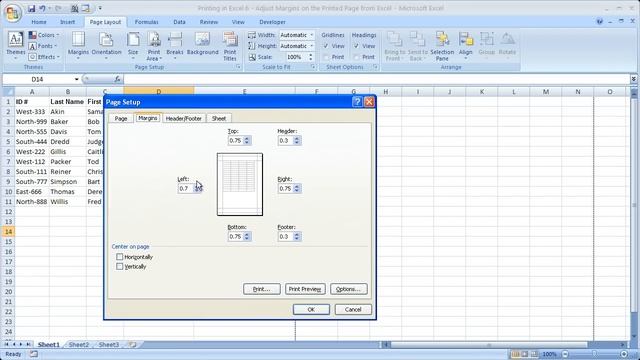
Task: Check Center on page Horizontally
Action: pyautogui.click(x=120, y=257)
